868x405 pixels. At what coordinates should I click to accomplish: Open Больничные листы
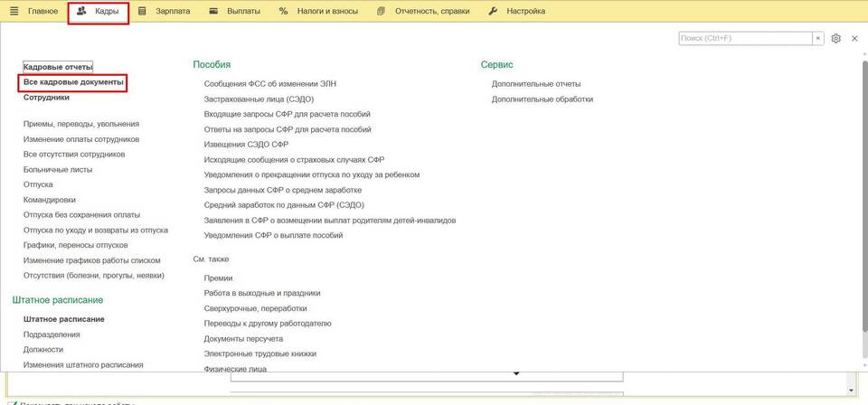click(58, 169)
